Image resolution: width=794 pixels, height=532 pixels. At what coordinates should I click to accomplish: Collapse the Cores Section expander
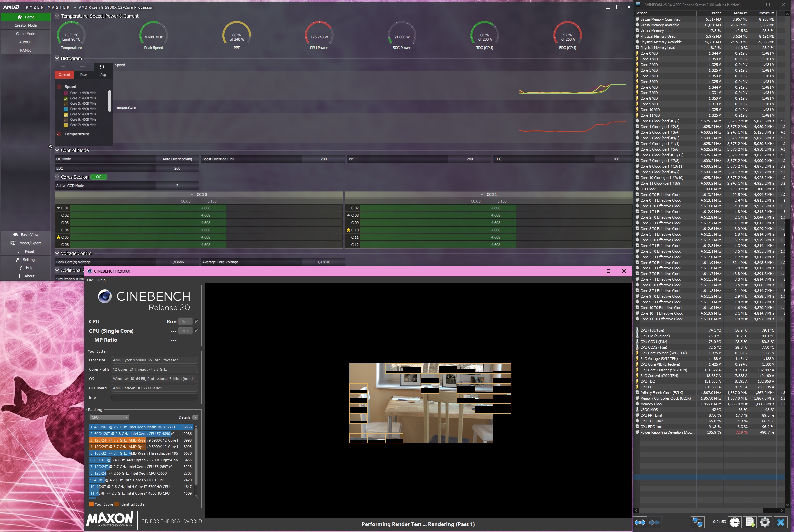coord(57,177)
